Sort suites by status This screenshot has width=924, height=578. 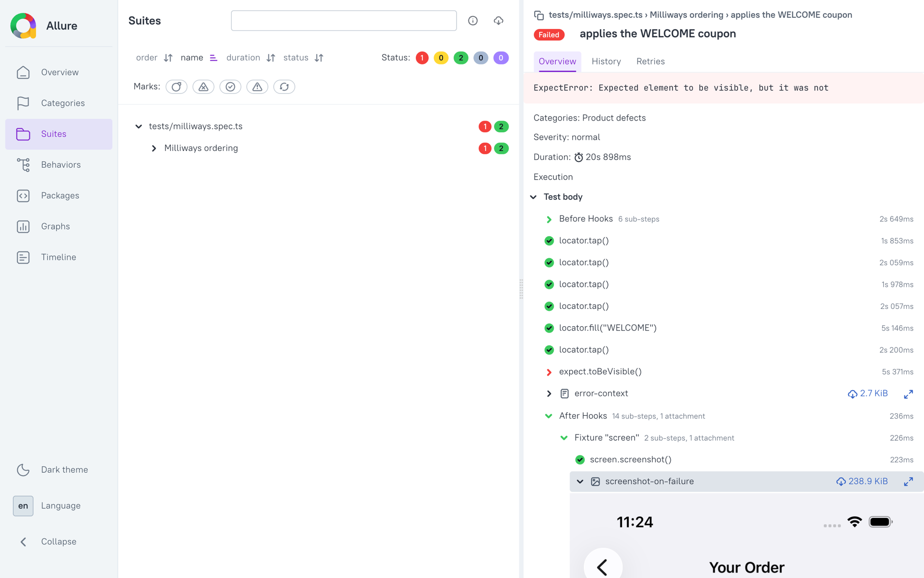tap(303, 58)
